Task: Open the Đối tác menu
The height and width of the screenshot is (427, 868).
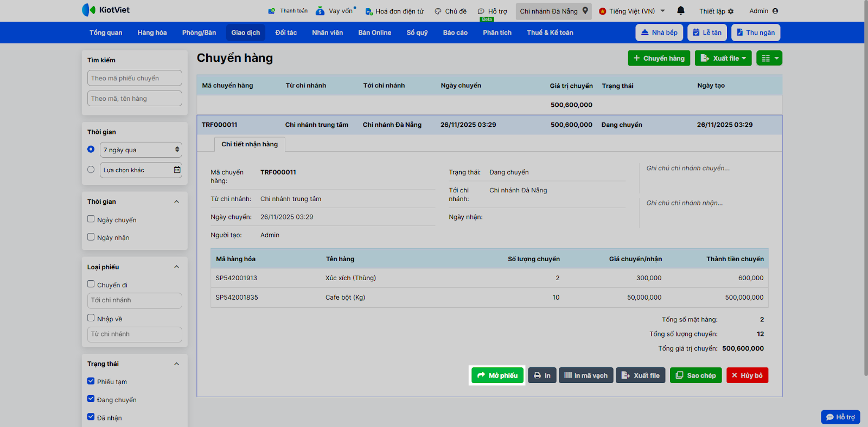Action: coord(286,33)
